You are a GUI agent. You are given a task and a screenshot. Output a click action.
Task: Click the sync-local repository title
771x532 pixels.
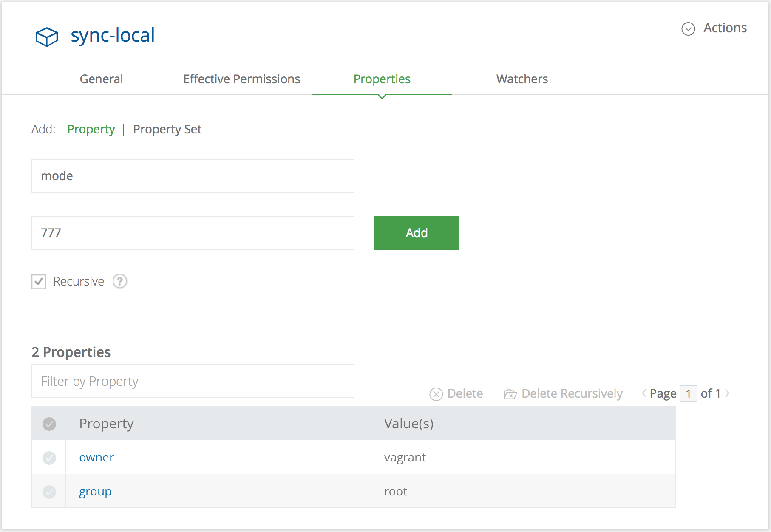coord(113,35)
